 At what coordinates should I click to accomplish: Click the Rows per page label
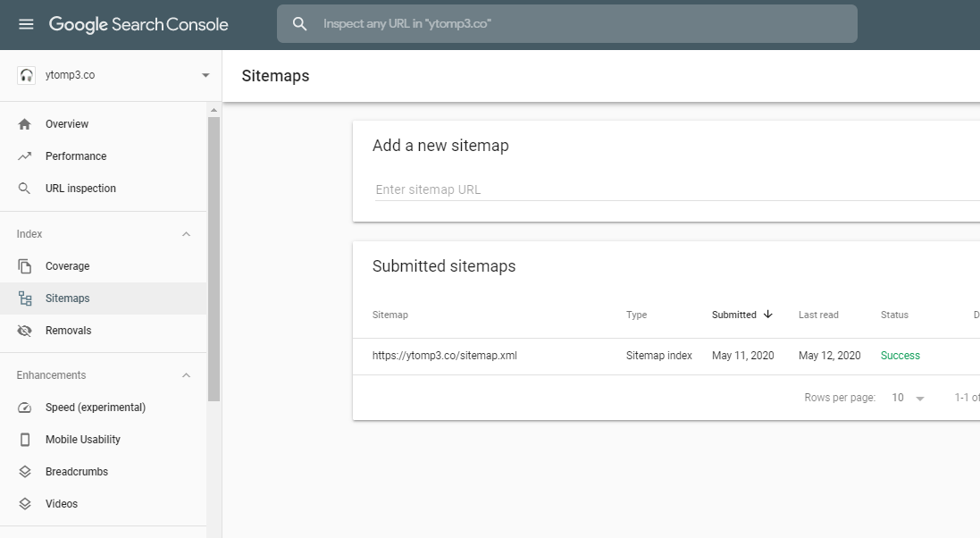point(840,398)
